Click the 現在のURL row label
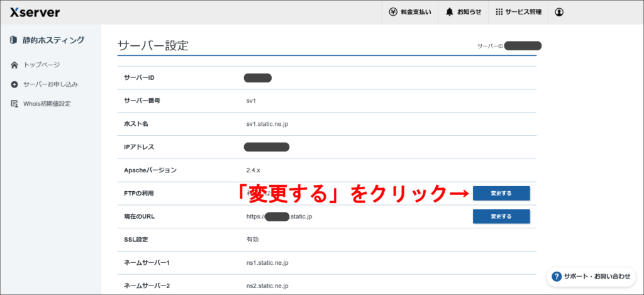 [x=138, y=216]
